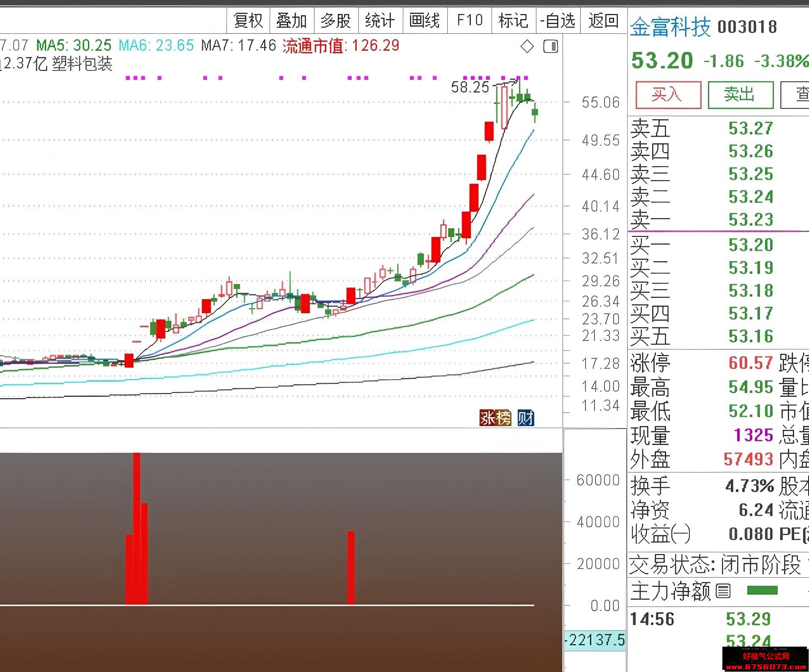Click the tallest red volume bar
Viewport: 809px width, 672px height.
(137, 529)
